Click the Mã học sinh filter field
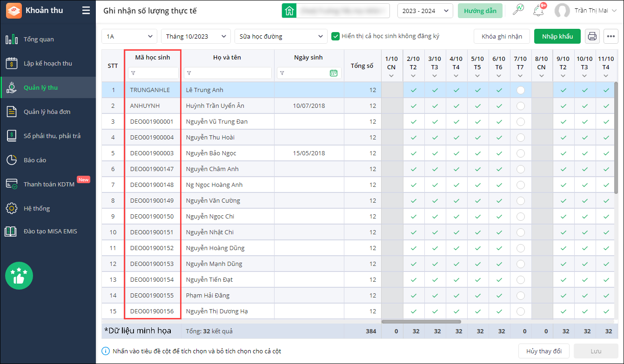This screenshot has height=364, width=624. click(156, 73)
